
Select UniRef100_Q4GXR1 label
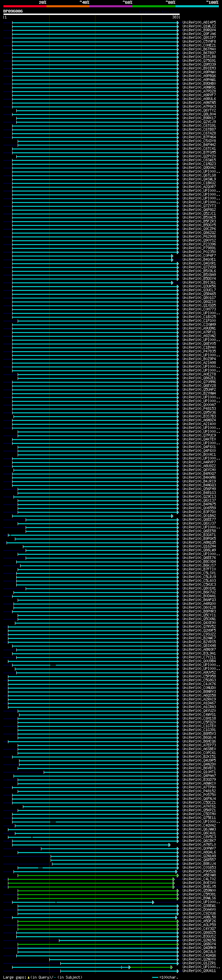(x=199, y=263)
